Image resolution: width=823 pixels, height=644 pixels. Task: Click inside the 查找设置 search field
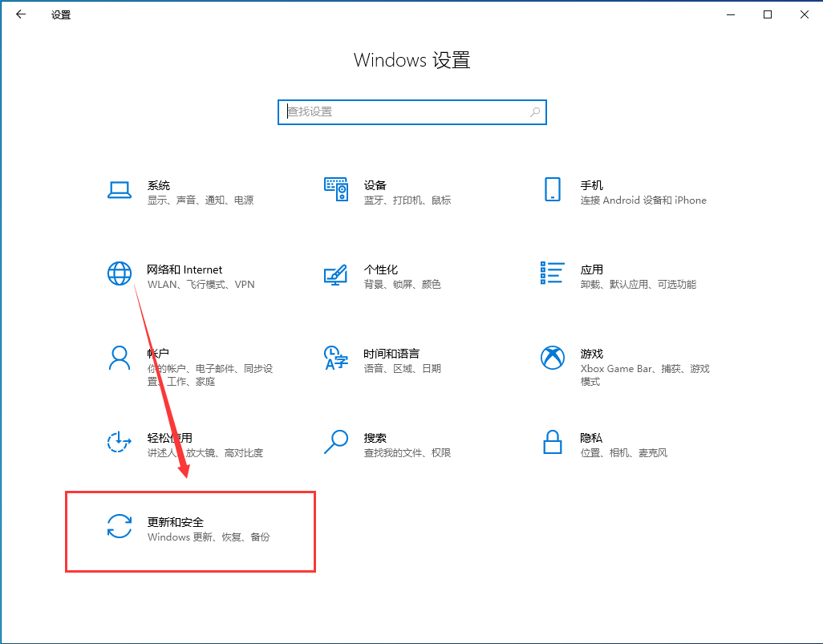click(x=412, y=111)
